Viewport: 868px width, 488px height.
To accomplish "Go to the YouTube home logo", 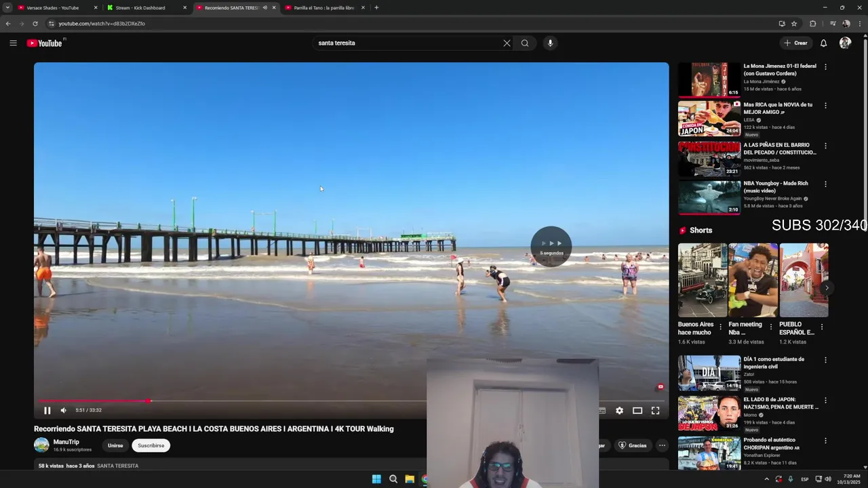I will point(45,43).
